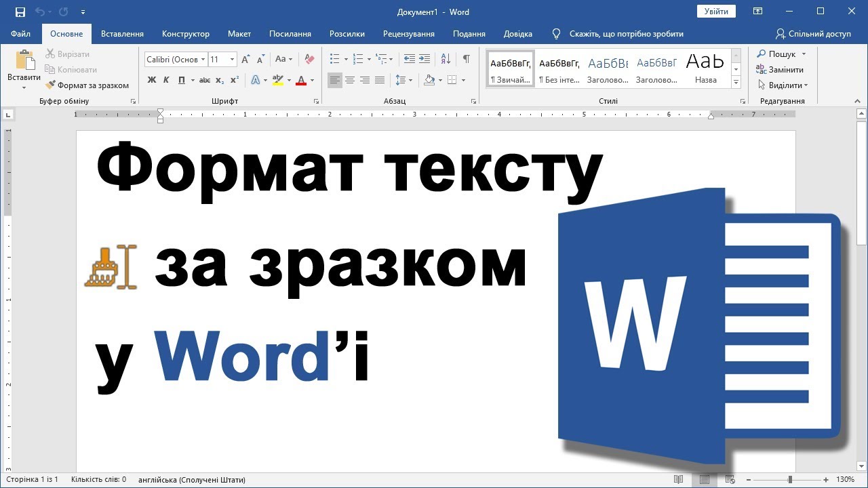Select the Назва (Title) style
Image resolution: width=868 pixels, height=488 pixels.
(705, 68)
